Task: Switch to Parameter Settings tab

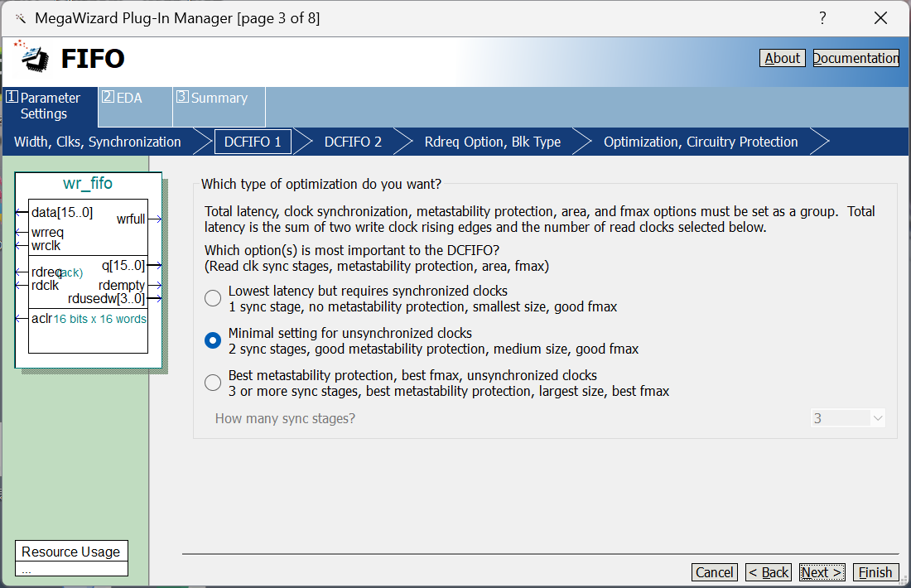Action: click(50, 106)
